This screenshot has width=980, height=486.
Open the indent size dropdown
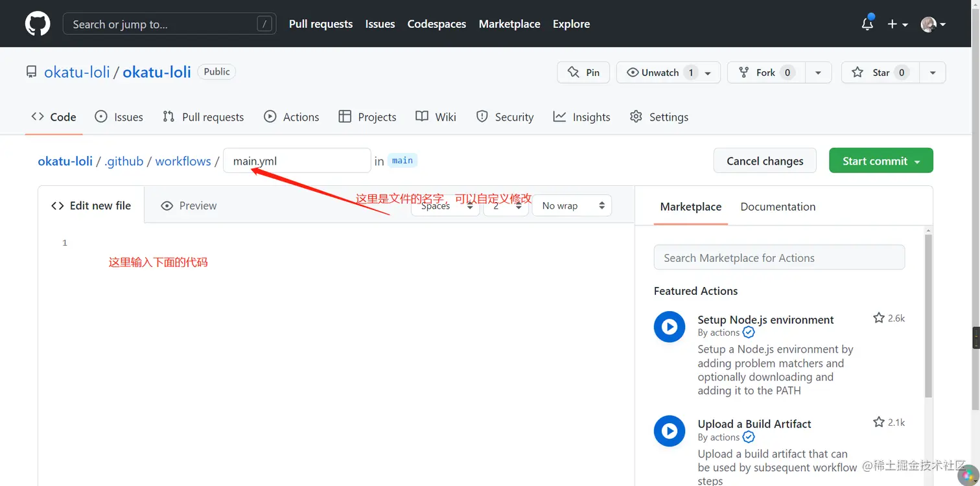506,205
